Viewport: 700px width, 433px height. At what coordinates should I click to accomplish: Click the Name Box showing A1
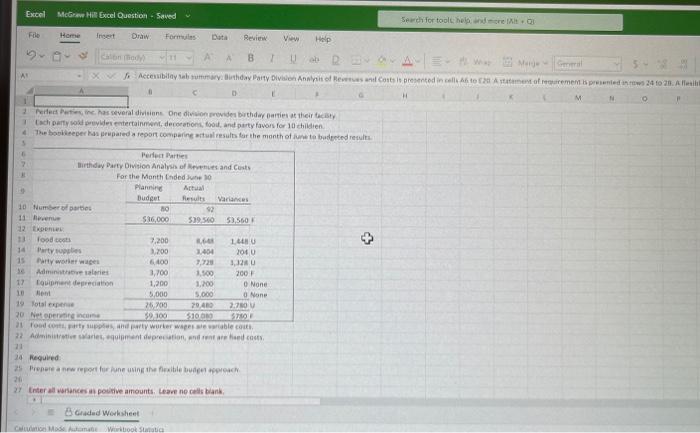pyautogui.click(x=47, y=75)
